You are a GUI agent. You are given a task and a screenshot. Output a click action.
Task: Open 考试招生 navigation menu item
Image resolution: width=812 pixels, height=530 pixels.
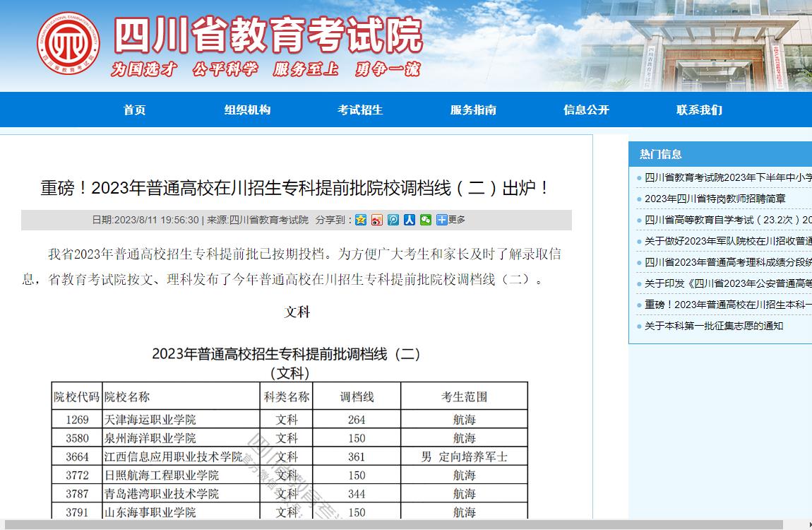360,110
